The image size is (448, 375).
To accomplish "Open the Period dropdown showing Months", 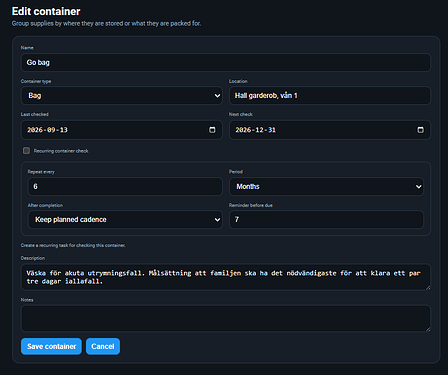I will pos(326,186).
